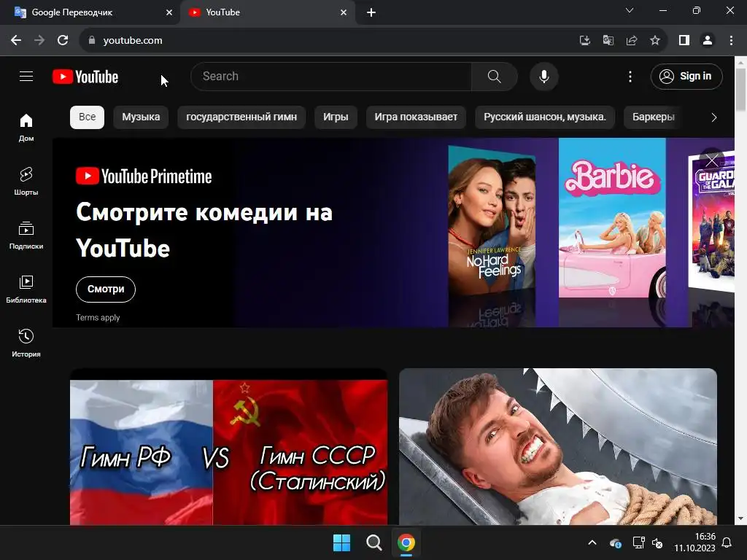Screen dimensions: 747x560
Task: Open YouTube settings three-dot menu
Action: (x=630, y=76)
